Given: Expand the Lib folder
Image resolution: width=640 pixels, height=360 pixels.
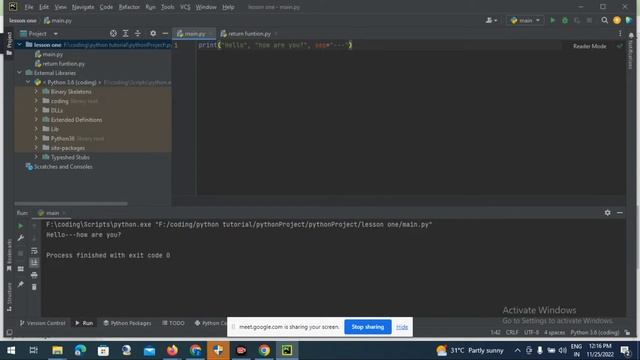Looking at the screenshot, I should [36, 129].
